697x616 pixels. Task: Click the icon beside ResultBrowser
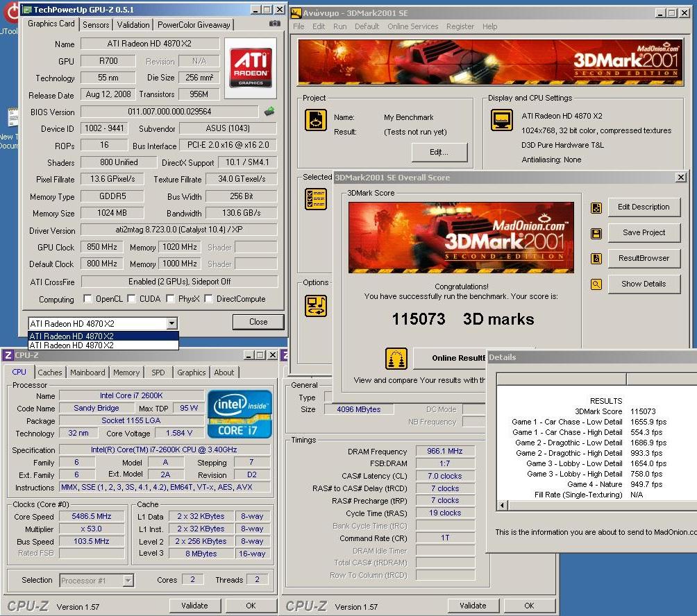click(x=596, y=259)
